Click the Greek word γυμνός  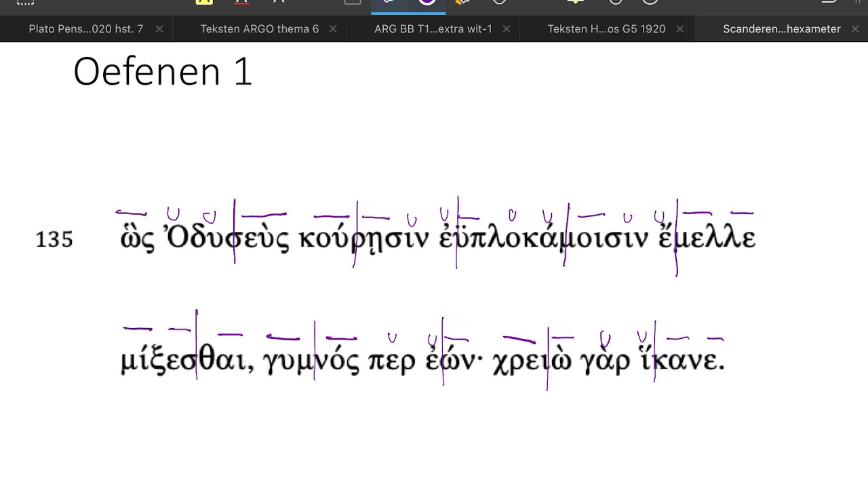(311, 360)
